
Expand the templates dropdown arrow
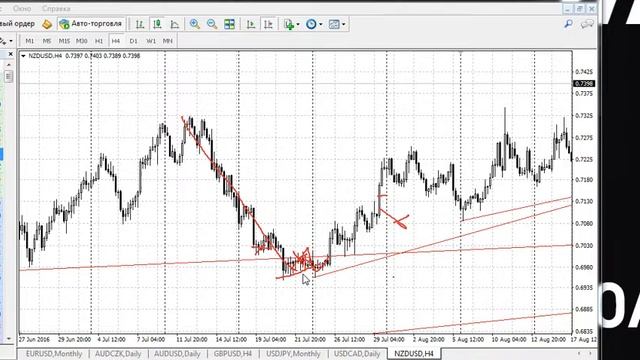(344, 24)
